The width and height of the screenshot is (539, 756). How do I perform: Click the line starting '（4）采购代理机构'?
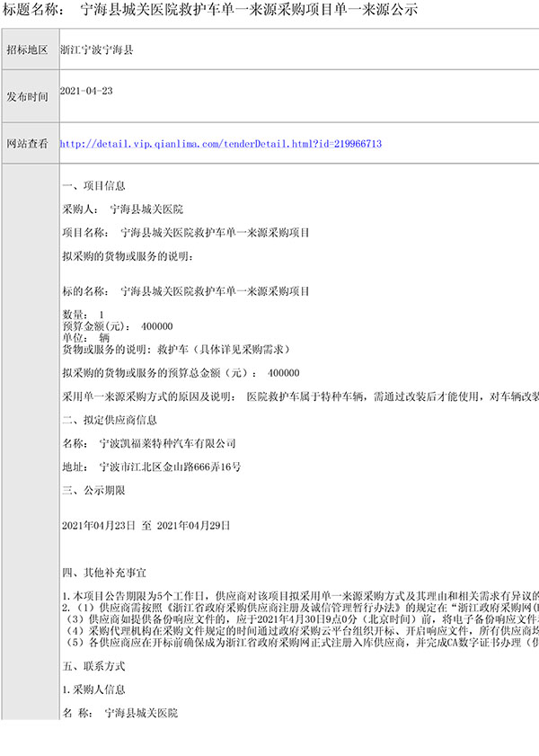click(301, 631)
